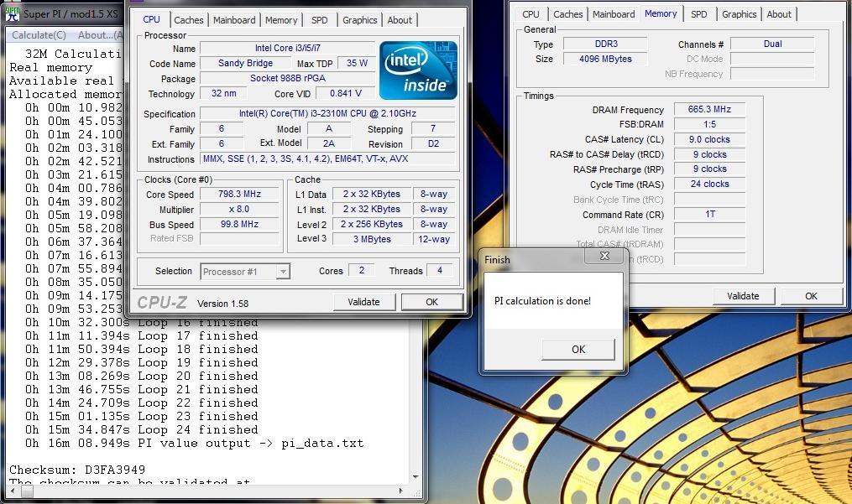
Task: Open Caches tab in right CPU-Z window
Action: [x=567, y=14]
